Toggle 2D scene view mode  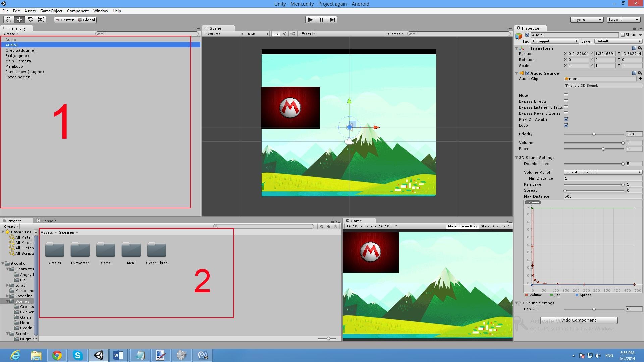tap(276, 34)
